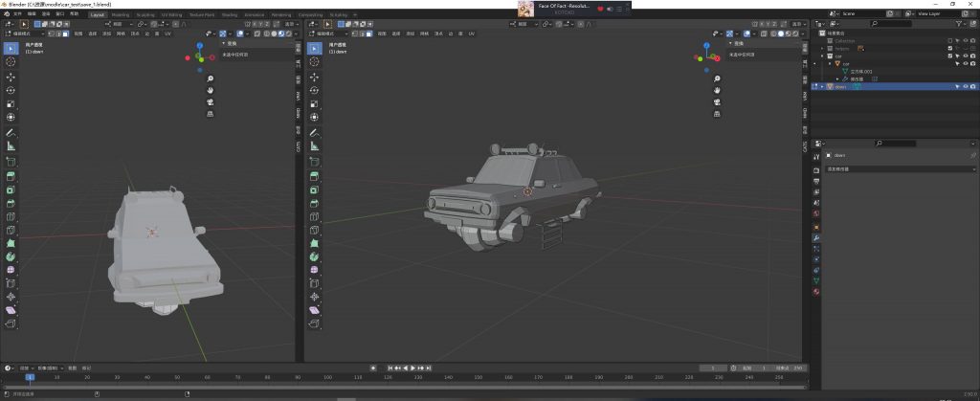Select the Cursor tool in left viewport toolbar
980x401 pixels.
tap(11, 62)
